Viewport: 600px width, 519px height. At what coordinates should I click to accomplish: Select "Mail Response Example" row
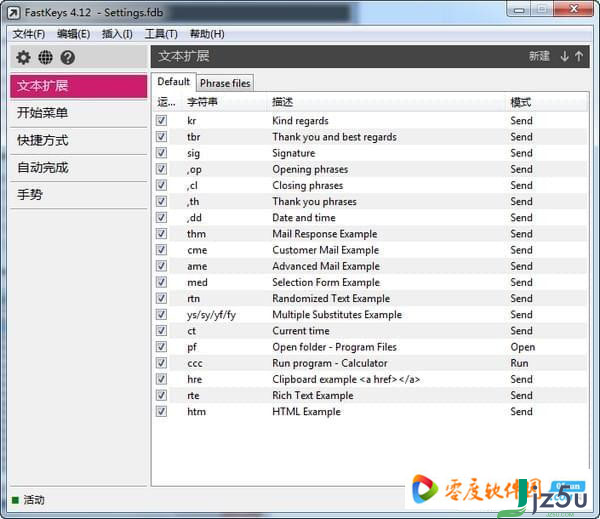370,234
